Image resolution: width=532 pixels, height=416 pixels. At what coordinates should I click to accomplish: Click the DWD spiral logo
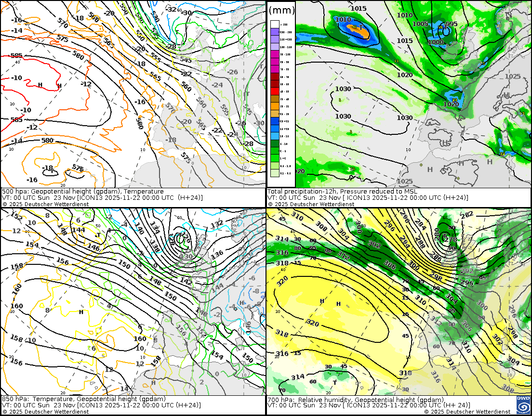tap(522, 405)
